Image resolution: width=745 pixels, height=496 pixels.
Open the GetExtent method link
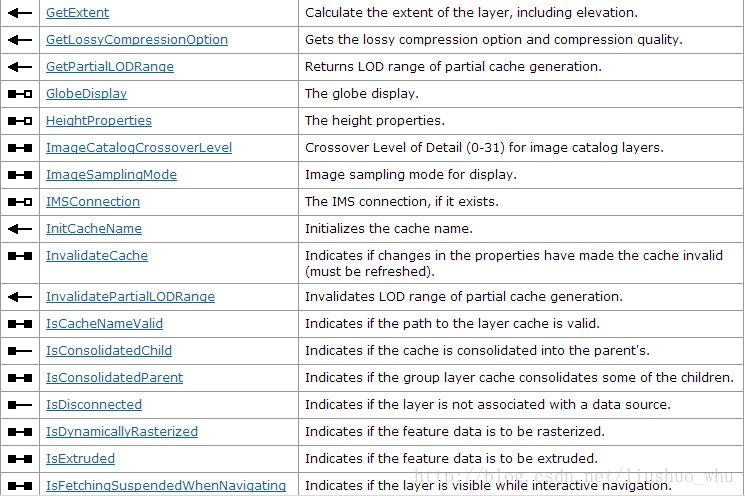coord(77,13)
